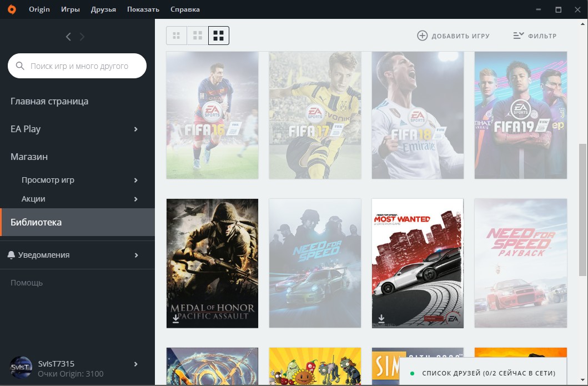Open the Plants vs Zombies tile

(x=315, y=366)
